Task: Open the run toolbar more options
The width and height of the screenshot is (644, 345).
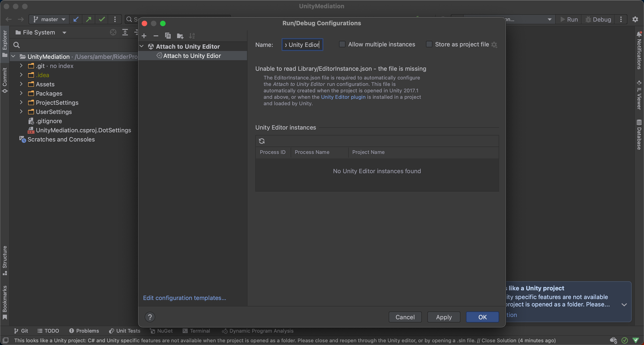Action: [621, 19]
